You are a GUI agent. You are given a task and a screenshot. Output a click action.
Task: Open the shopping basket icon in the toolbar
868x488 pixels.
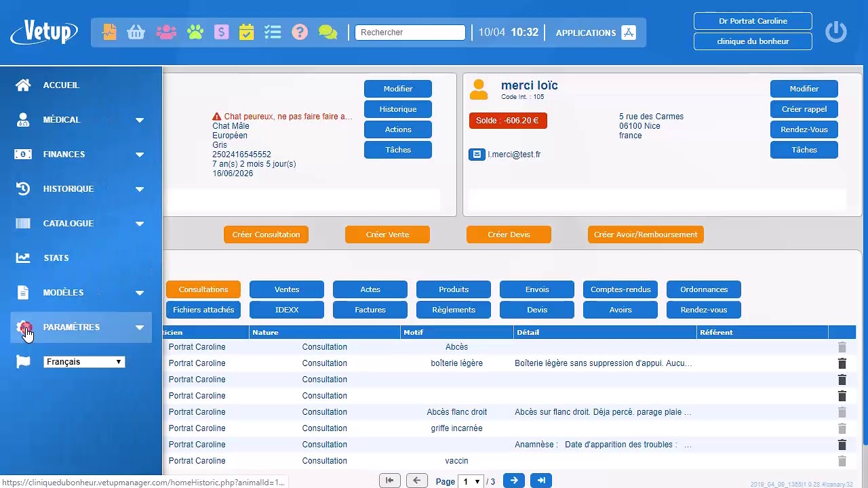tap(136, 31)
